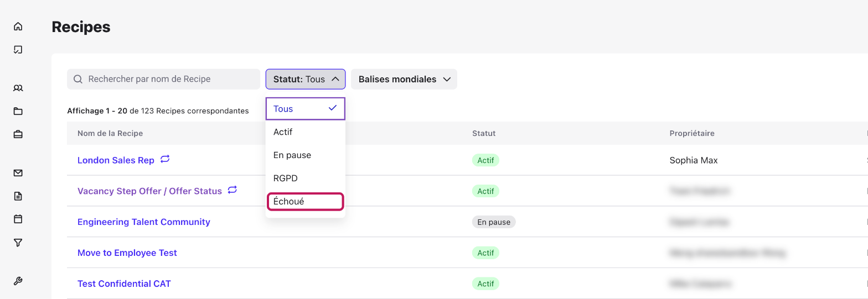868x299 pixels.
Task: Open Engineering Talent Community recipe
Action: [x=144, y=222]
